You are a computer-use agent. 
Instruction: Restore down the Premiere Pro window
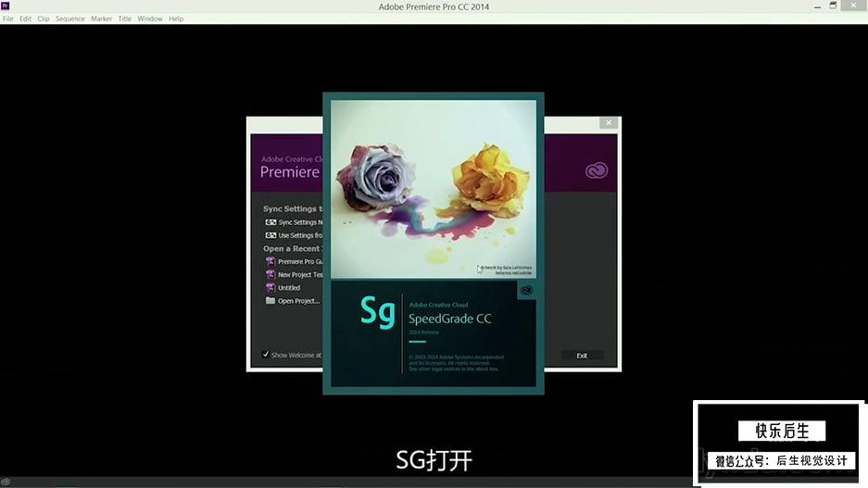(x=833, y=6)
